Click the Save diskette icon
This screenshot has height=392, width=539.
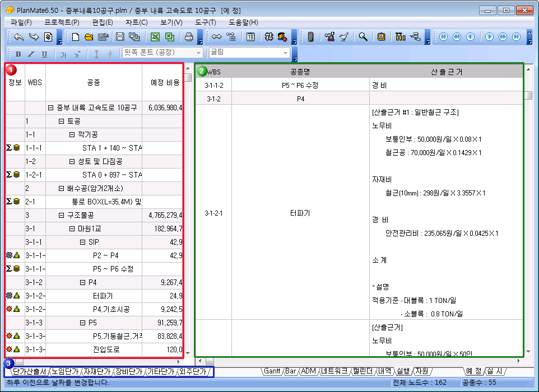coord(119,37)
